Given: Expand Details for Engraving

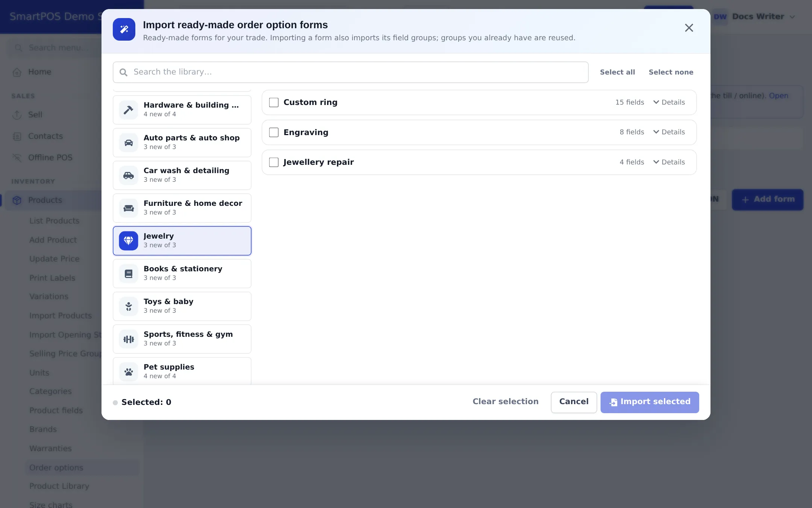Looking at the screenshot, I should coord(669,132).
